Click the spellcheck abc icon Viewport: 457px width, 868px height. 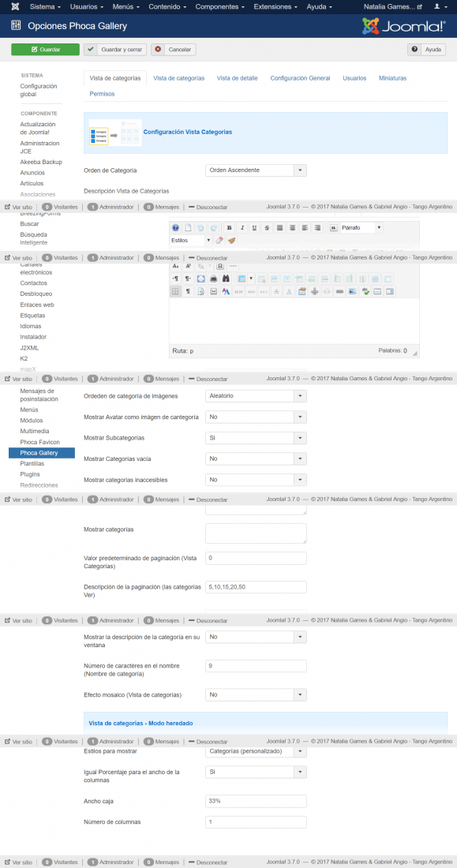(x=365, y=291)
